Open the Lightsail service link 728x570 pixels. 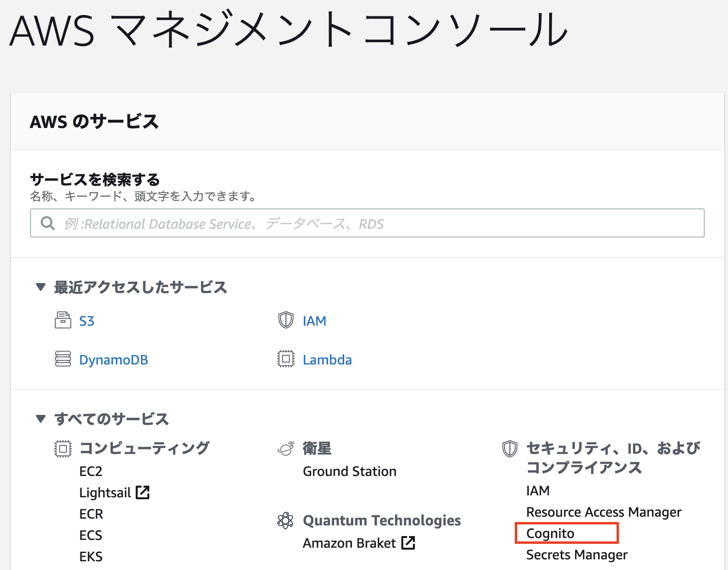pos(105,492)
